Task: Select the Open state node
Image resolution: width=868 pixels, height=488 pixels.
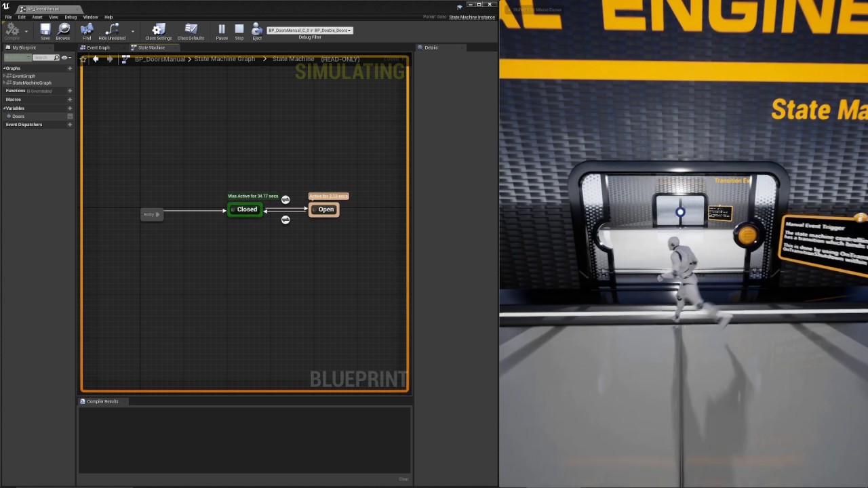Action: tap(324, 209)
